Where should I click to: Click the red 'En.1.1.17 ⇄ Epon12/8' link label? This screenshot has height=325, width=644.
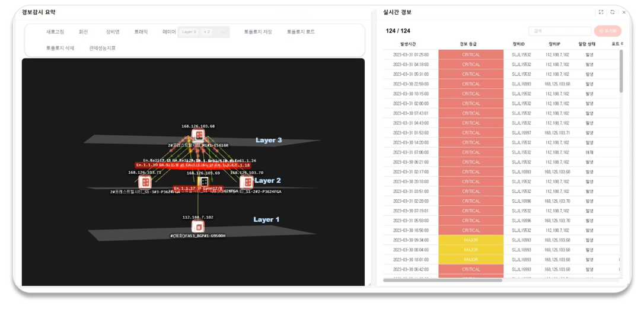(x=198, y=189)
